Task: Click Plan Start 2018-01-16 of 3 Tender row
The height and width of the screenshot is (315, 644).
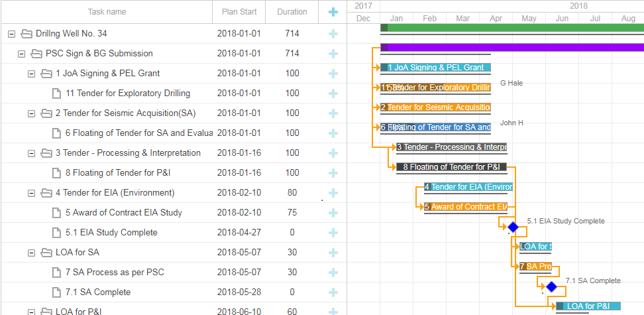Action: (x=239, y=153)
